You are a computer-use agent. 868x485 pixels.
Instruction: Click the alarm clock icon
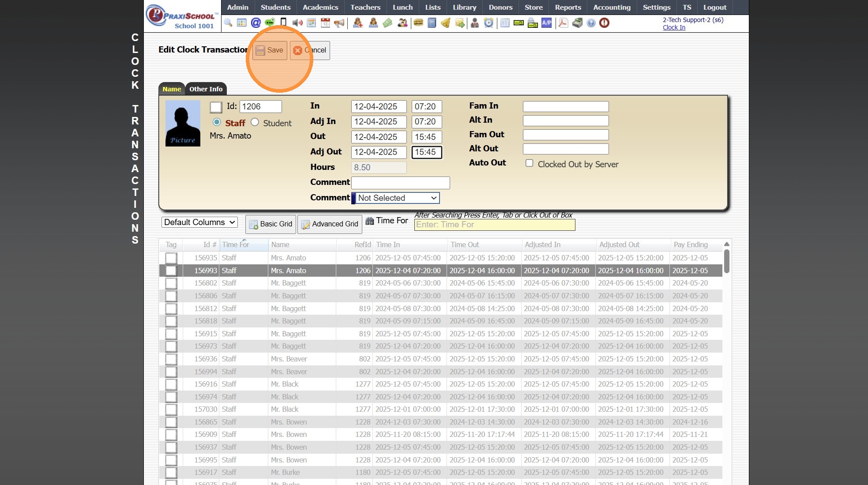tap(488, 23)
